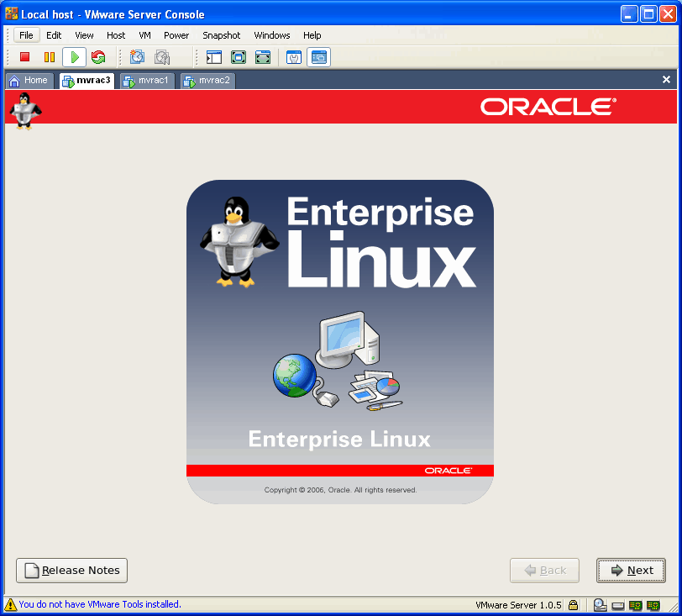
Task: Click the green Power On play icon
Action: [74, 57]
